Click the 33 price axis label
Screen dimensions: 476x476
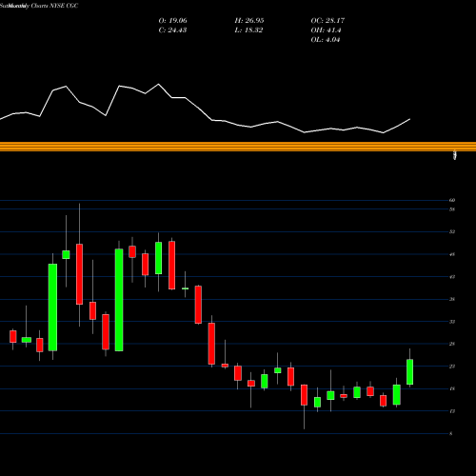pyautogui.click(x=452, y=322)
